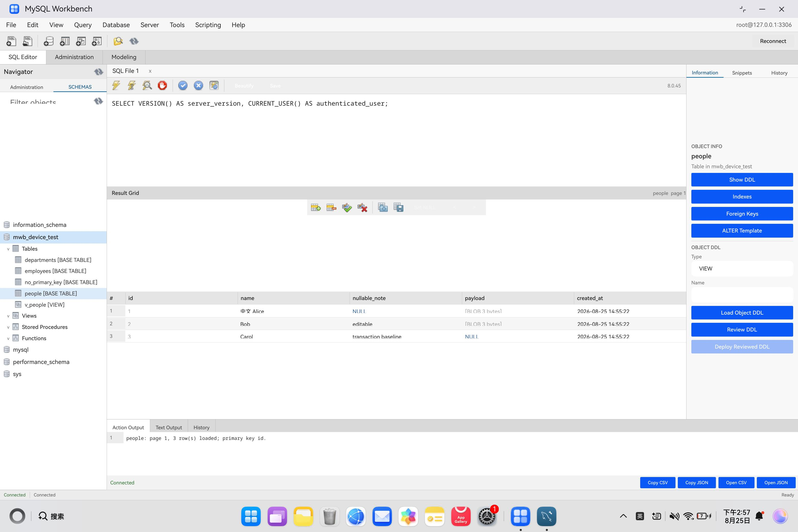Roll back the current transaction
798x532 pixels.
(198, 85)
